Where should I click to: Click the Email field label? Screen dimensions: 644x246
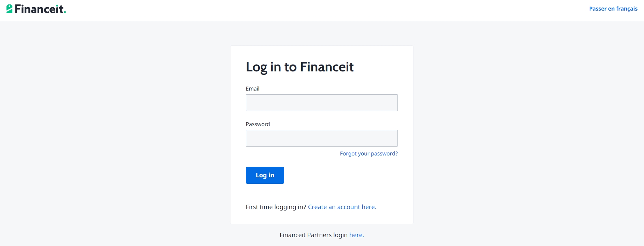(x=252, y=88)
